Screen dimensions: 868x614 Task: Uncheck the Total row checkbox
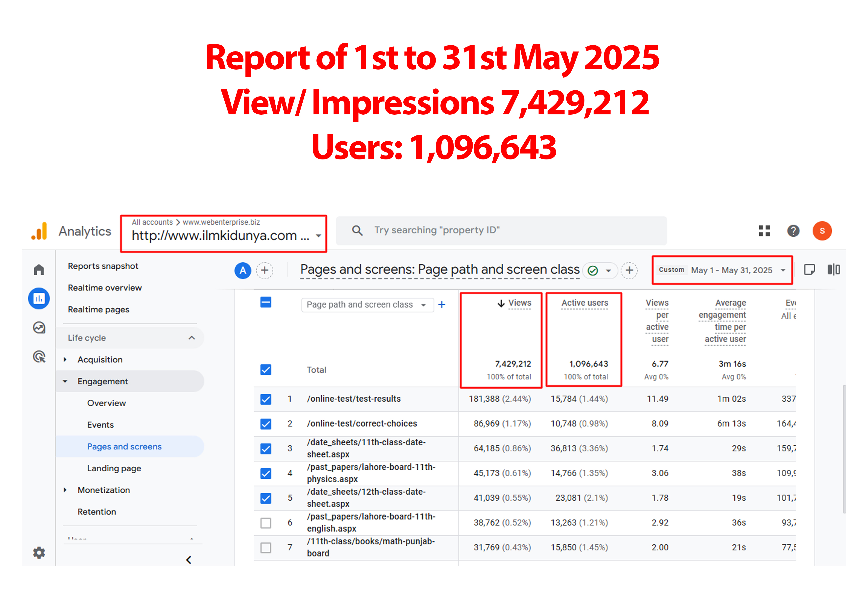click(266, 370)
